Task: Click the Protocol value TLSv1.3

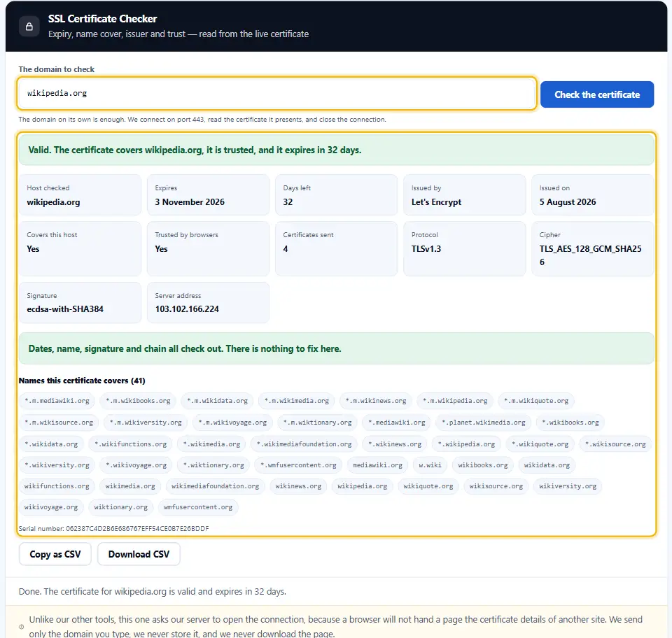Action: (x=426, y=249)
